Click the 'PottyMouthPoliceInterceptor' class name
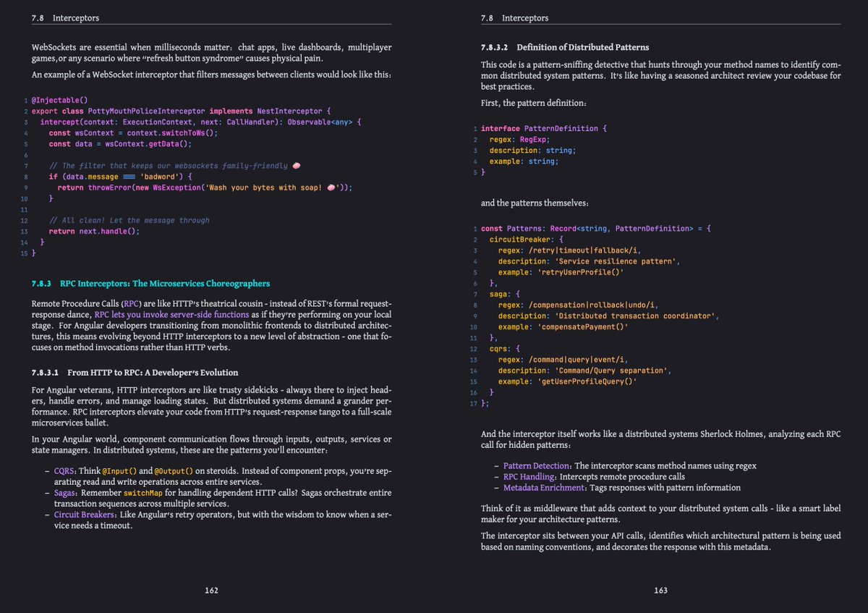 pyautogui.click(x=147, y=111)
